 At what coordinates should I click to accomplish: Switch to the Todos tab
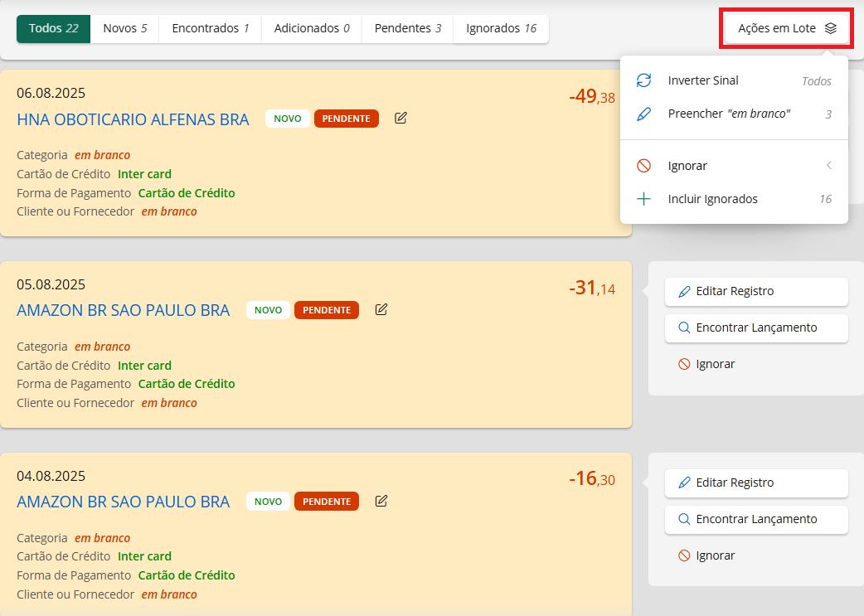click(x=53, y=29)
